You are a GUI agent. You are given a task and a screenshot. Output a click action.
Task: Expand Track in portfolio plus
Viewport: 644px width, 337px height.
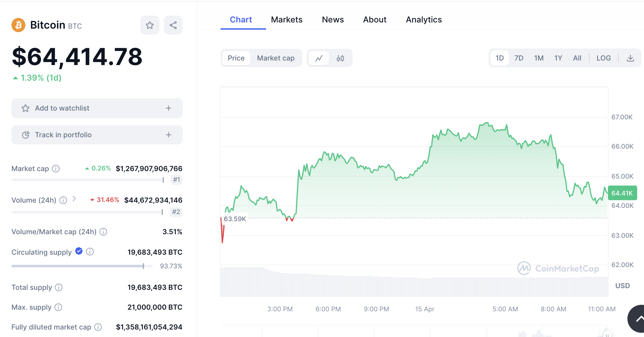(168, 135)
